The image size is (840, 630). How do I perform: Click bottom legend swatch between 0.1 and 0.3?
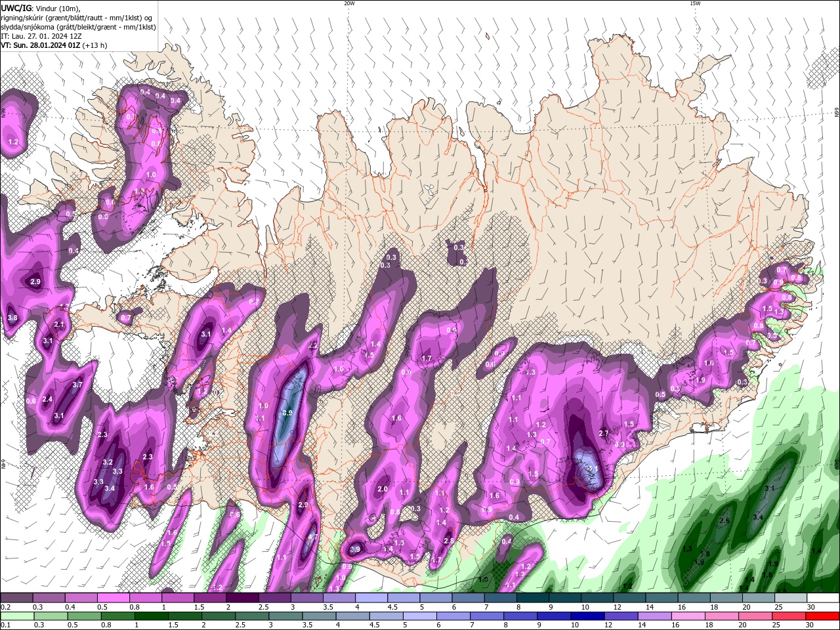click(16, 616)
